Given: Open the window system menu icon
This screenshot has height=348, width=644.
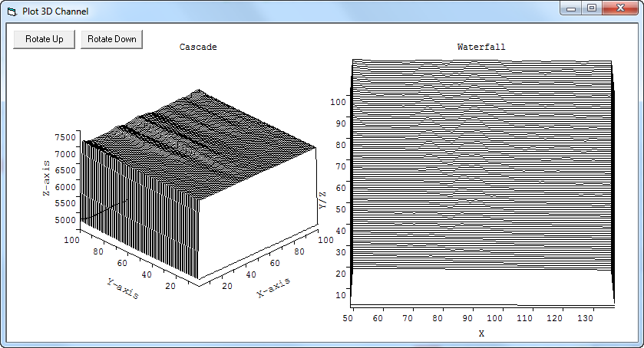Looking at the screenshot, I should [11, 11].
